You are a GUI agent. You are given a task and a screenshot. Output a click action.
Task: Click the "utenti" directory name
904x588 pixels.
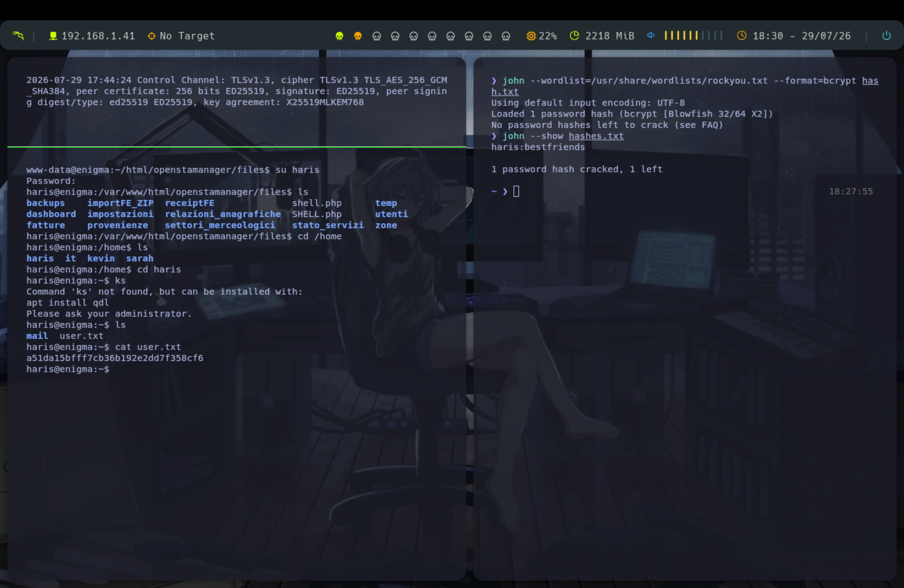[392, 214]
